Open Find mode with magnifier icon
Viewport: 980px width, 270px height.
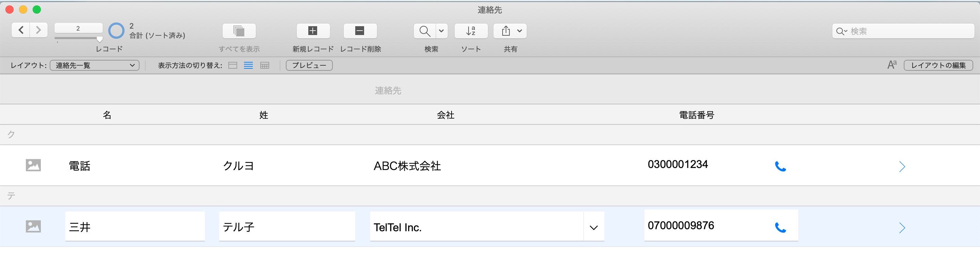click(x=425, y=31)
